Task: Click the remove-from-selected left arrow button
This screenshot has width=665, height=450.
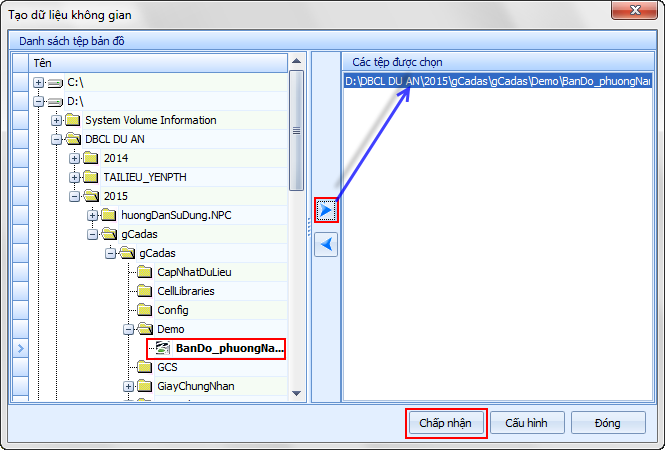Action: pyautogui.click(x=327, y=244)
